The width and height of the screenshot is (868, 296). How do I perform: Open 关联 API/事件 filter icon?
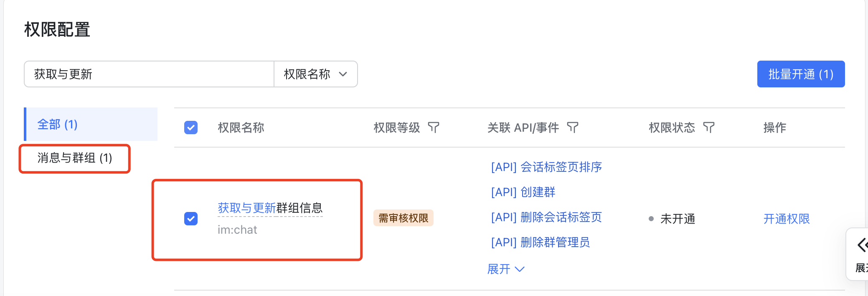(573, 128)
